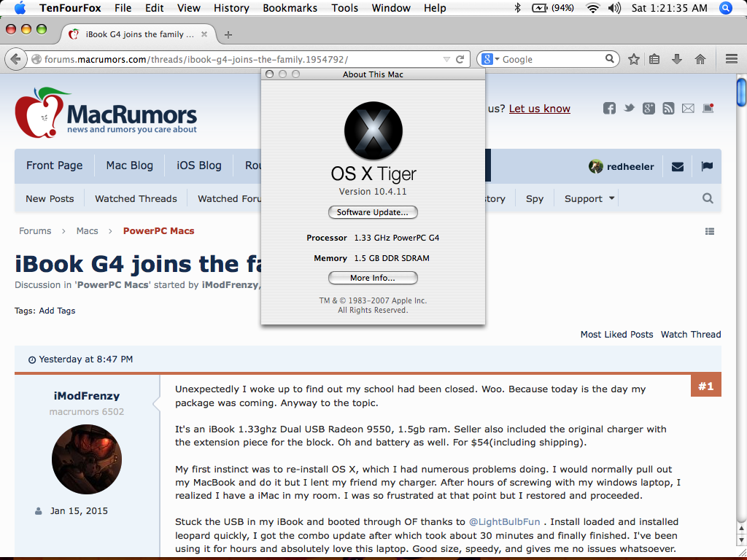Open MacRumors Facebook page via Facebook icon
This screenshot has height=560, width=747.
(609, 108)
